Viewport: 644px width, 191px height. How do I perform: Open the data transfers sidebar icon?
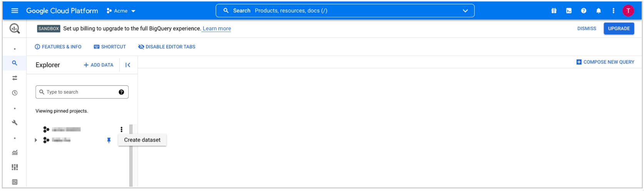pos(15,78)
